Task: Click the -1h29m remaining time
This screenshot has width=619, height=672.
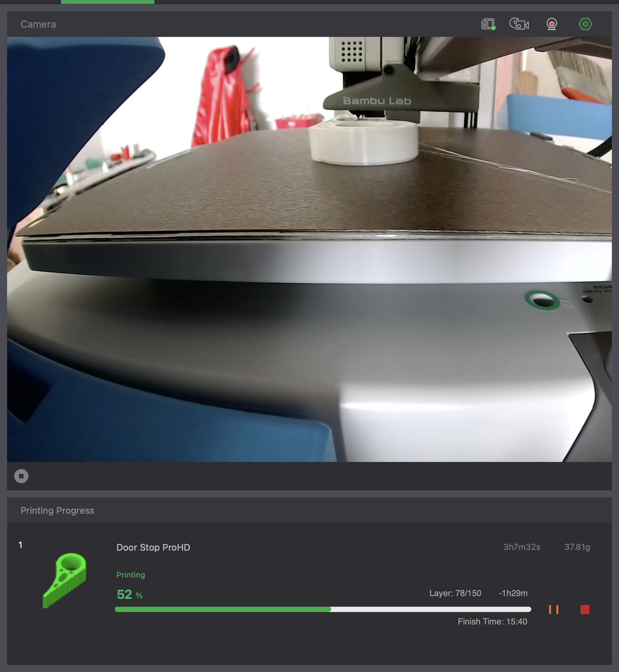Action: coord(513,593)
